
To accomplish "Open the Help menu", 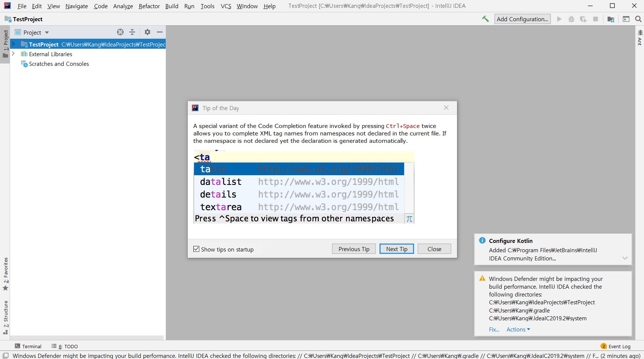I will click(269, 6).
